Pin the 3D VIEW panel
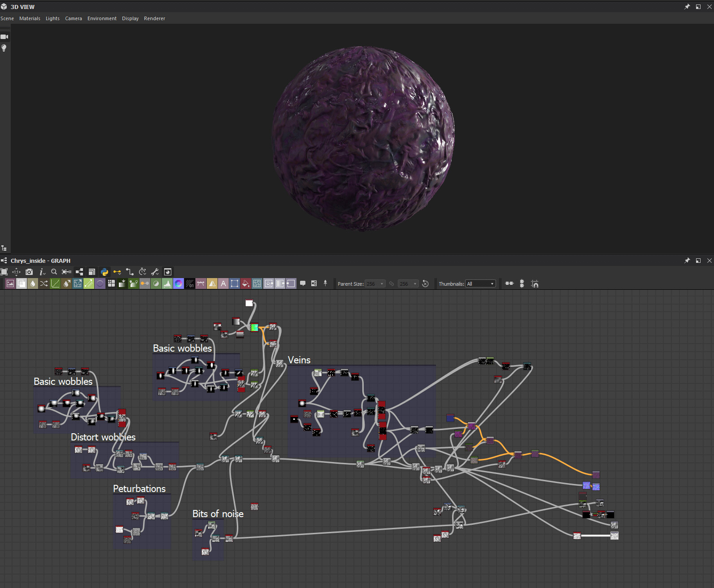Screen dimensions: 714x588 point(687,7)
